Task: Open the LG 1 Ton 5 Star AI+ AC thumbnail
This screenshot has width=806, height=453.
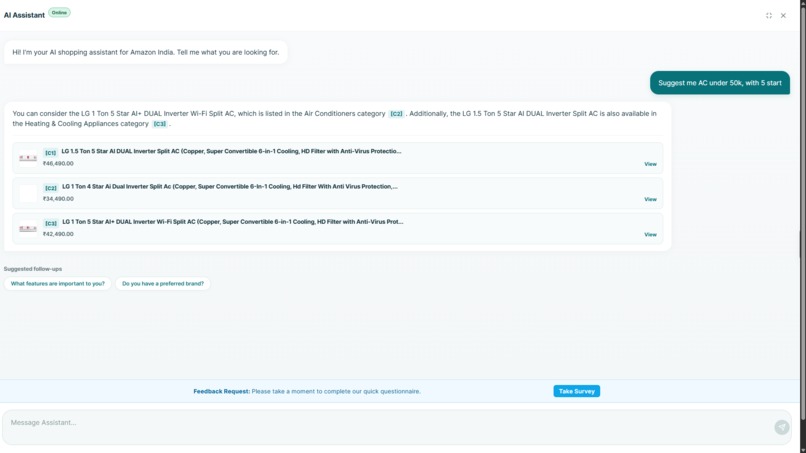Action: [28, 228]
